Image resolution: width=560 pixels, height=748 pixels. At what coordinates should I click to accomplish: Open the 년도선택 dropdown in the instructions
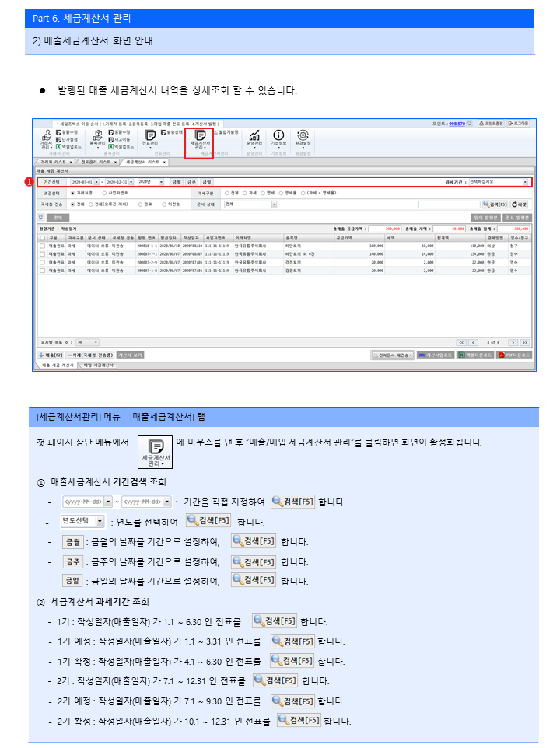coord(100,522)
